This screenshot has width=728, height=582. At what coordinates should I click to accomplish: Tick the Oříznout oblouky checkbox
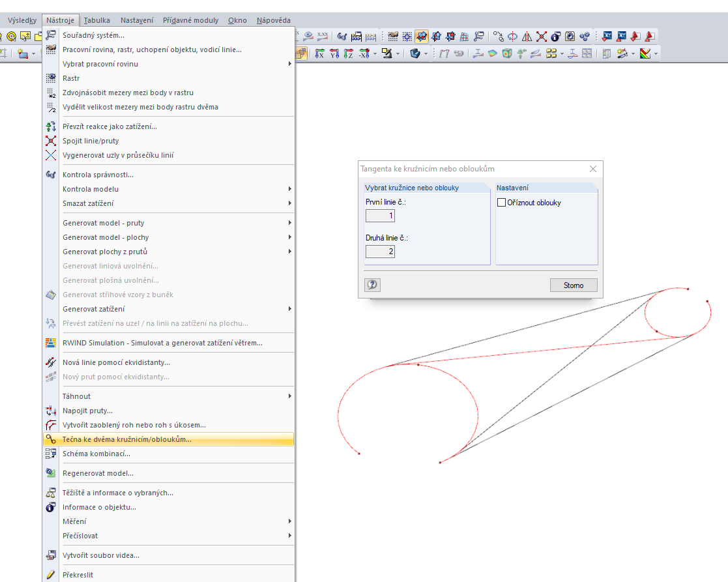(x=501, y=202)
